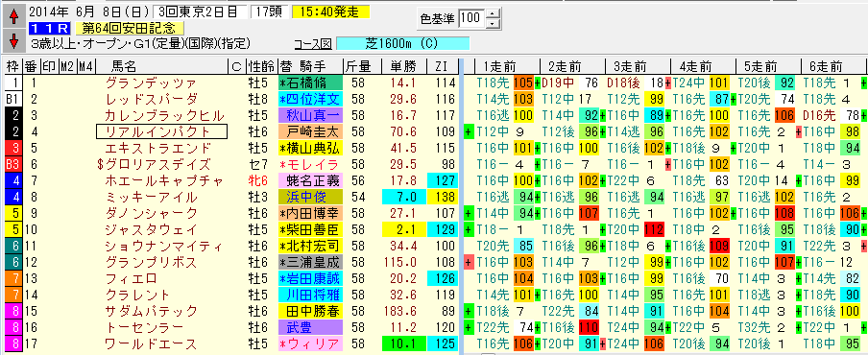Increase the 色基準 value with the up stepper
The width and height of the screenshot is (868, 355).
493,13
